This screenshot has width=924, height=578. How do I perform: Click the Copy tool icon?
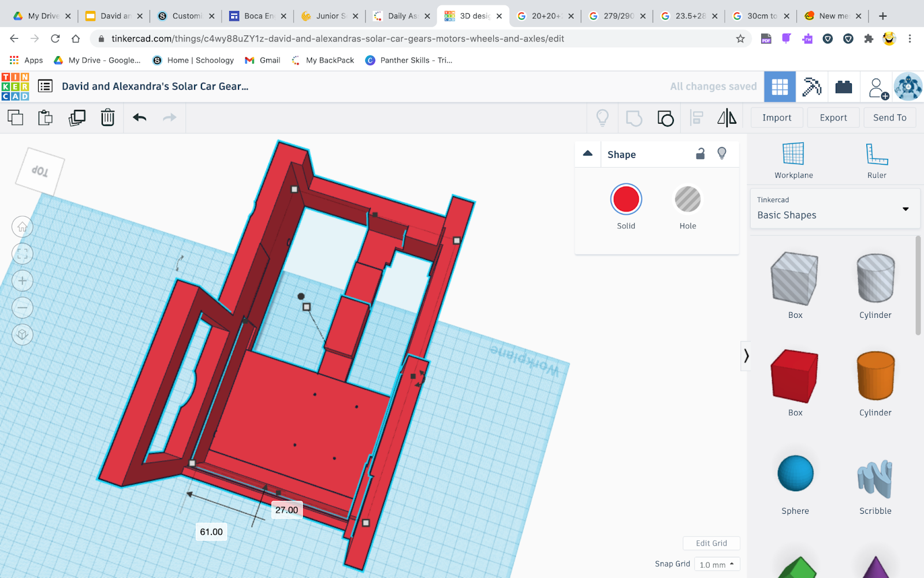[16, 118]
